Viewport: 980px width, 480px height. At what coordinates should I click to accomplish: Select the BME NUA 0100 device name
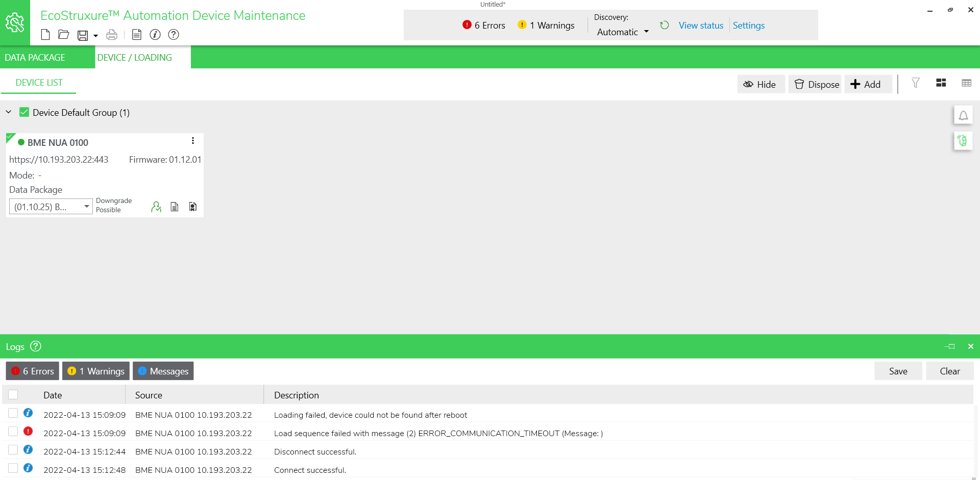coord(58,143)
